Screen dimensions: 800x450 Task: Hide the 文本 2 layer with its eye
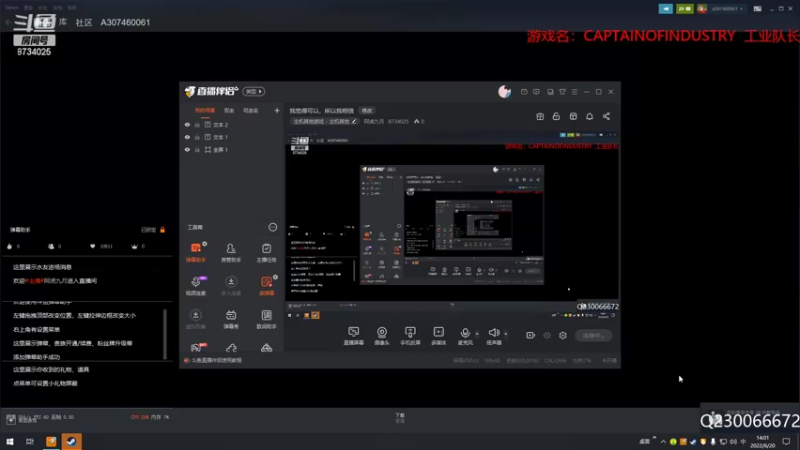point(187,124)
